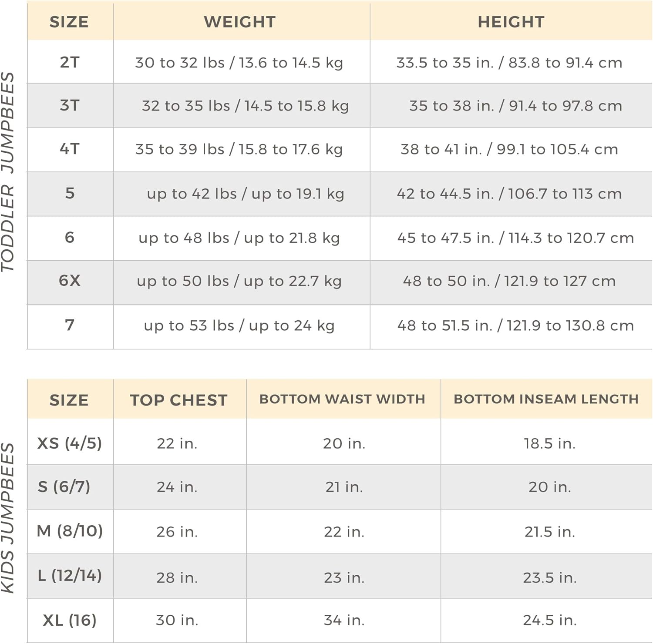
Task: Select size 7 weight 'up to 53 lbs'
Action: pyautogui.click(x=239, y=325)
